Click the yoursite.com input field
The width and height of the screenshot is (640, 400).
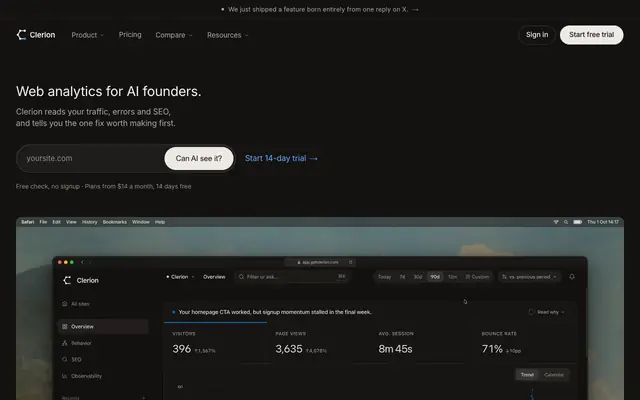tap(90, 158)
